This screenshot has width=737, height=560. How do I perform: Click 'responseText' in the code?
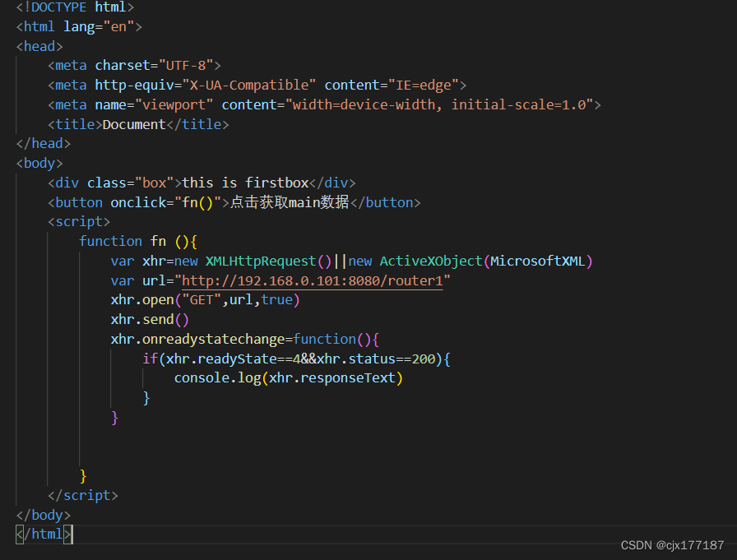coord(348,378)
